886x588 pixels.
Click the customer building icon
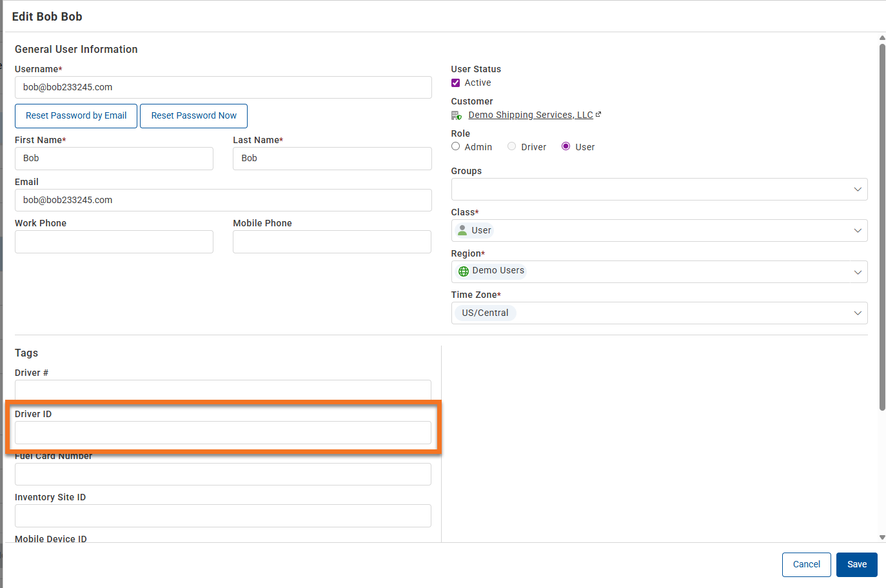457,115
